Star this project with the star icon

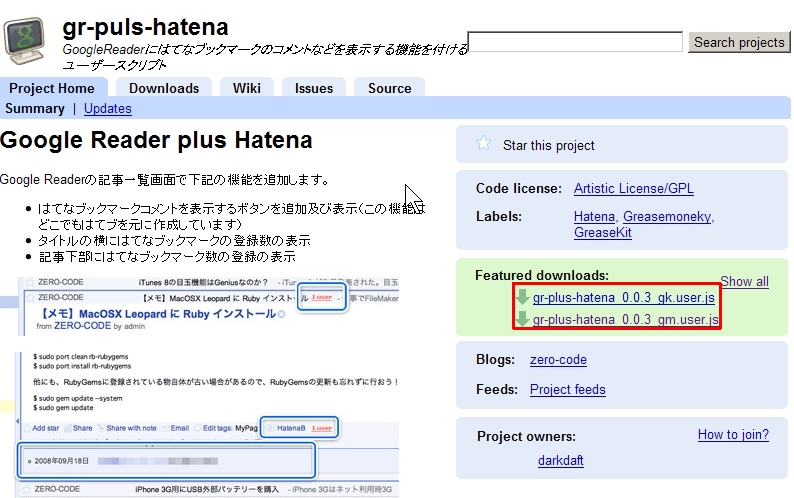[484, 144]
